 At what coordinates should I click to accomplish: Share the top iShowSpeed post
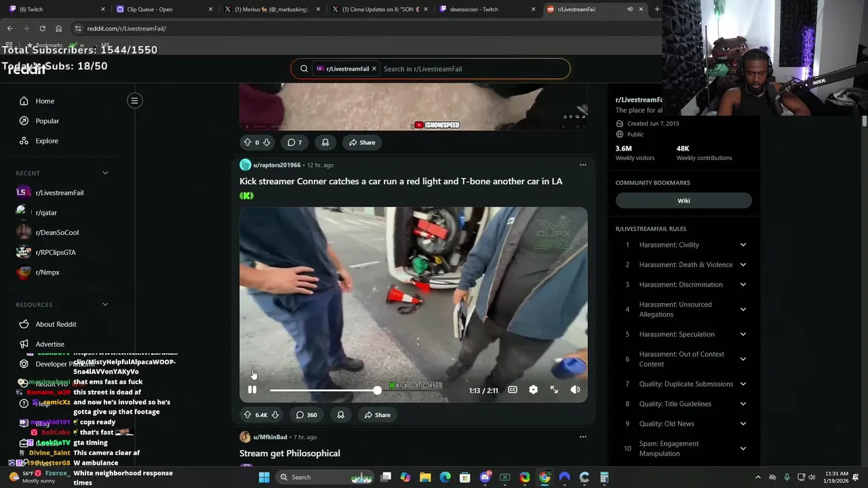tap(361, 142)
